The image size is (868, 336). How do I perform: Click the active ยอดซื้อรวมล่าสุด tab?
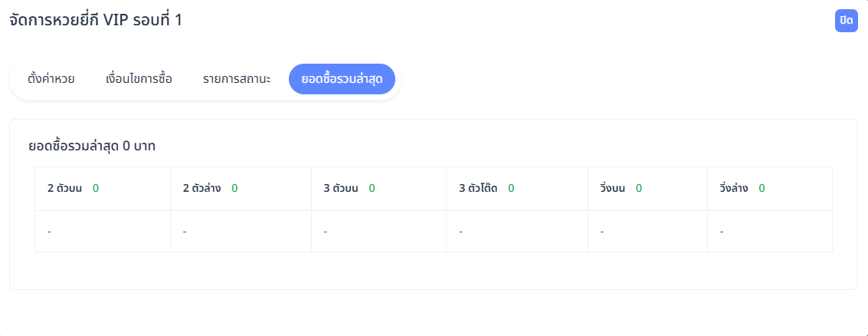pyautogui.click(x=342, y=79)
